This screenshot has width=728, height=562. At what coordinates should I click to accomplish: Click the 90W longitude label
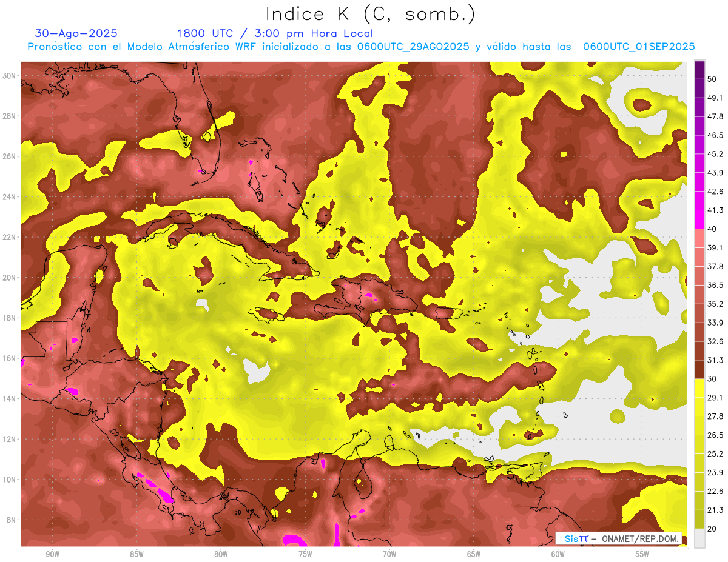click(52, 554)
